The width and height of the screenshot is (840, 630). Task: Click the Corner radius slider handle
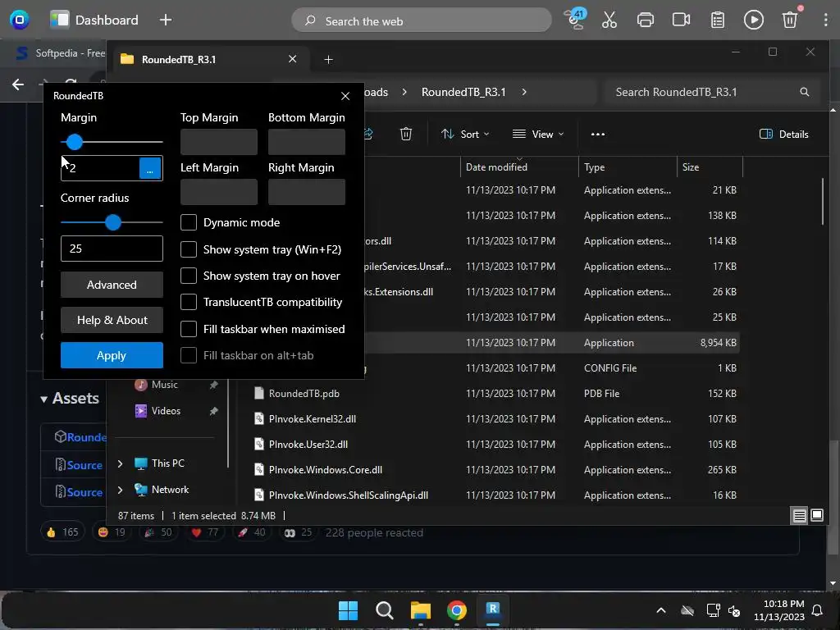pos(112,222)
